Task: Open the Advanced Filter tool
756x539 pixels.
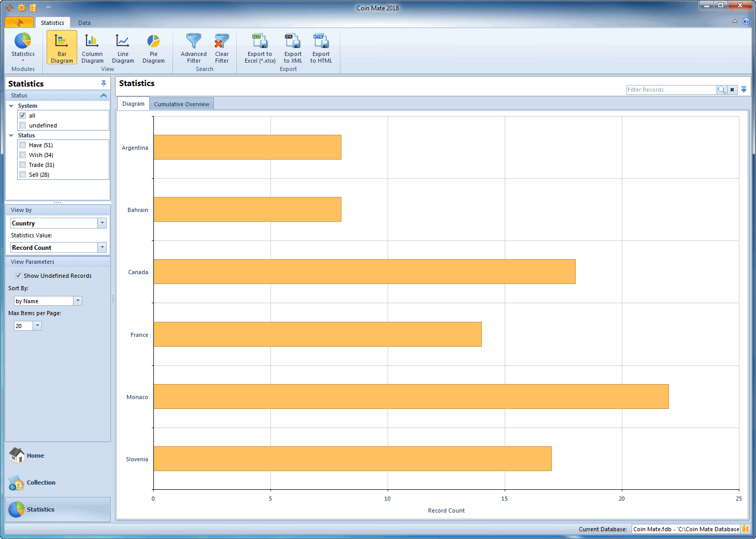Action: (194, 48)
